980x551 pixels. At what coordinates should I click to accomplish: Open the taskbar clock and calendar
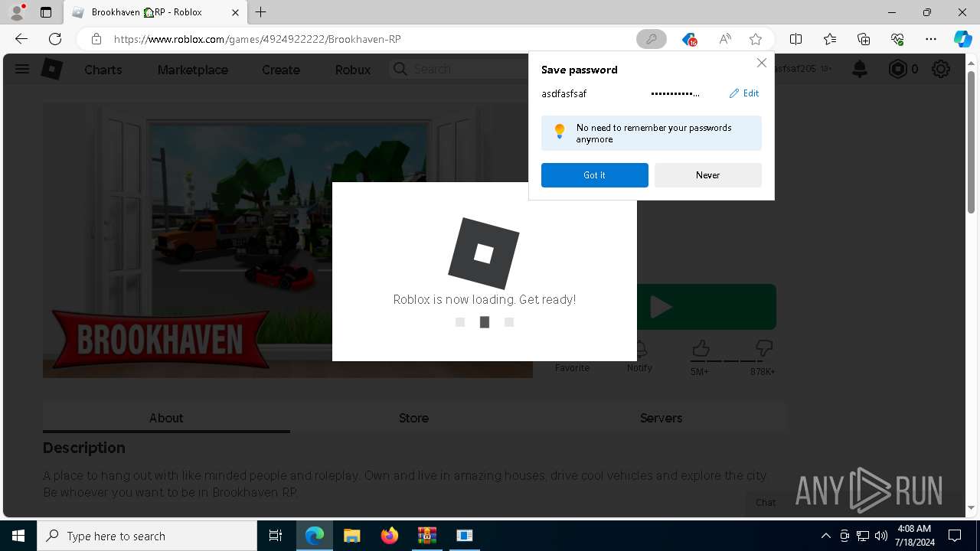point(914,536)
